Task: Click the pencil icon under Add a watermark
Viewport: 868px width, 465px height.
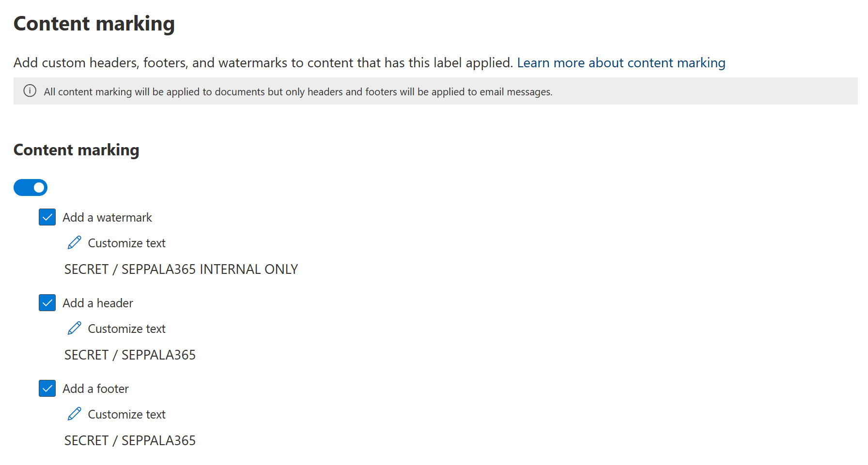Action: pos(74,243)
